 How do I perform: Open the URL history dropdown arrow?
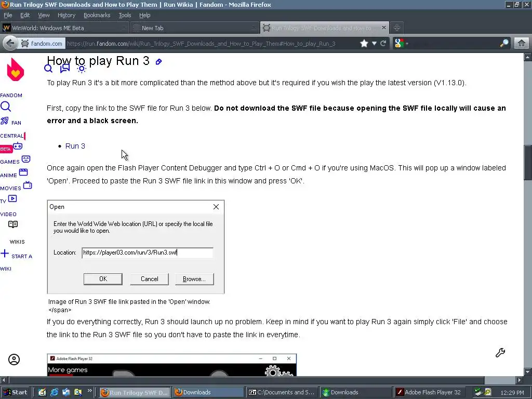(x=374, y=44)
